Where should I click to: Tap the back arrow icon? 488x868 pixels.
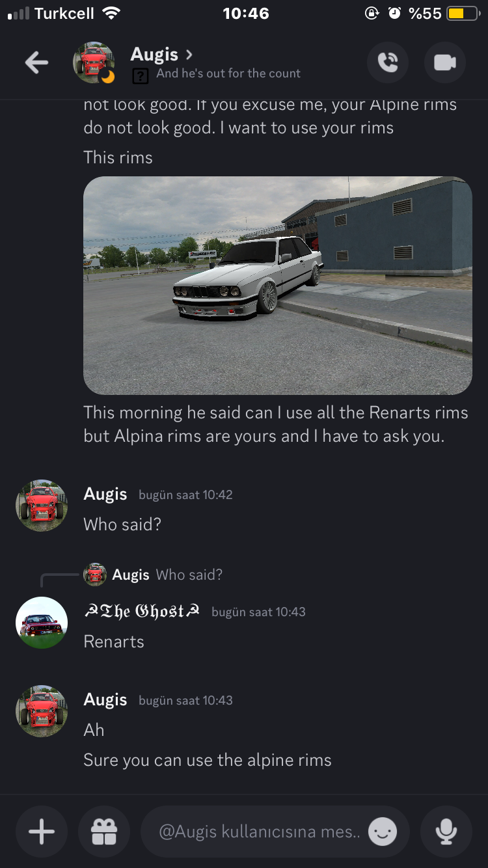coord(36,62)
